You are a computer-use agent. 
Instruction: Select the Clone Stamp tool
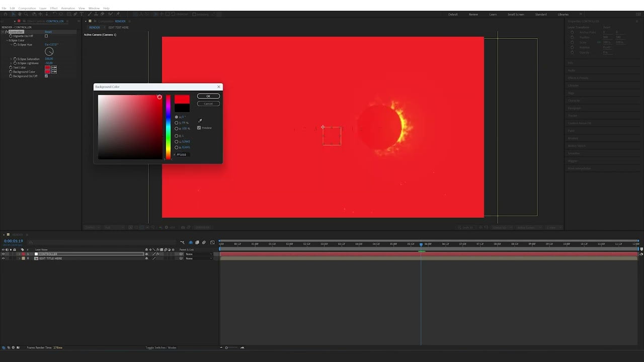point(96,14)
